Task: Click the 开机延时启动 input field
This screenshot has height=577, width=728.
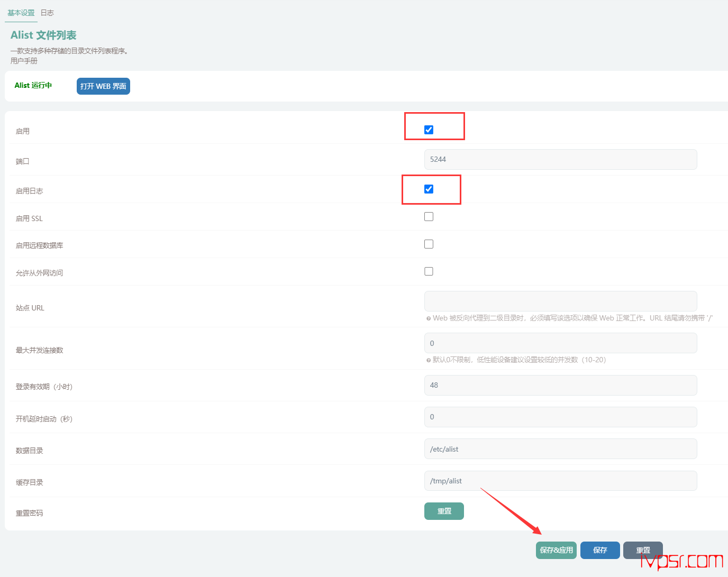Action: [560, 417]
